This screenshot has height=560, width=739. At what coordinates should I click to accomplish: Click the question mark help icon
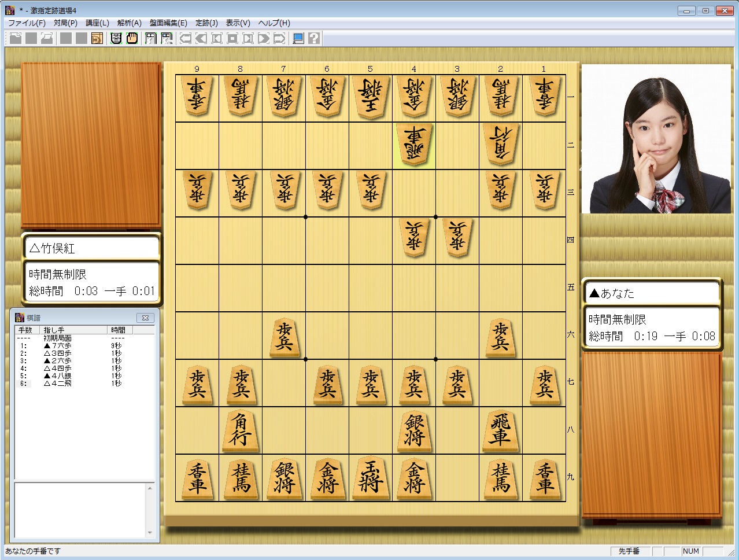coord(314,39)
